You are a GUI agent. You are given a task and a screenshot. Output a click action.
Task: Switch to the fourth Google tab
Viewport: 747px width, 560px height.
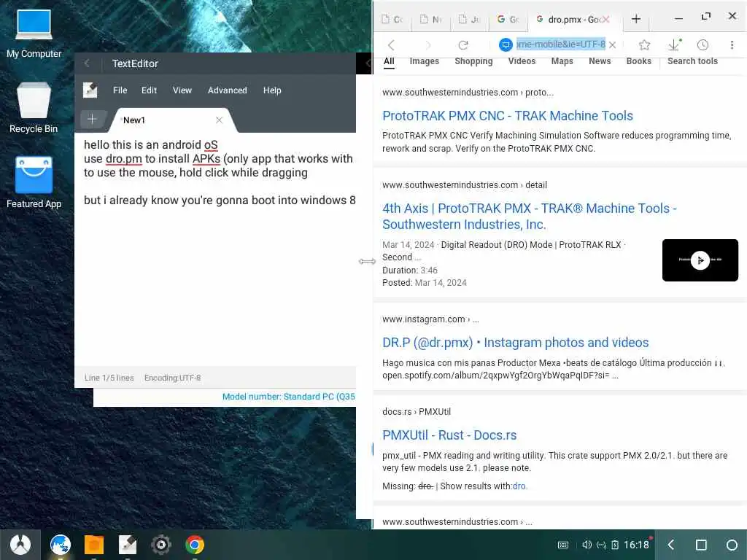click(508, 20)
